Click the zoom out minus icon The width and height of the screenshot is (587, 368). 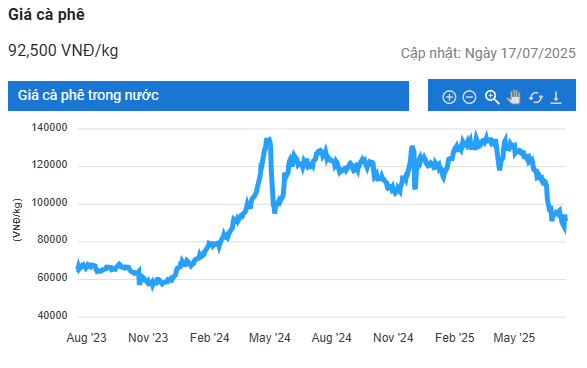tap(469, 97)
